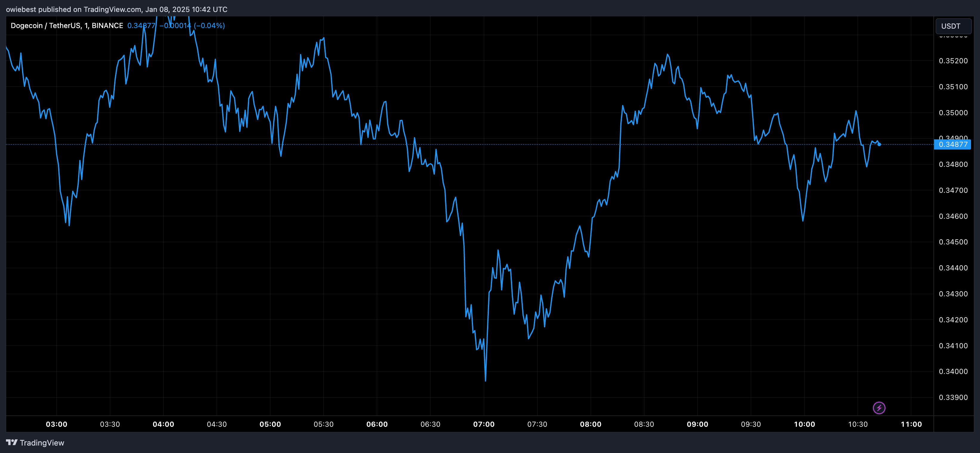This screenshot has height=453, width=980.
Task: Select the BINANCE exchange label
Action: (x=108, y=25)
